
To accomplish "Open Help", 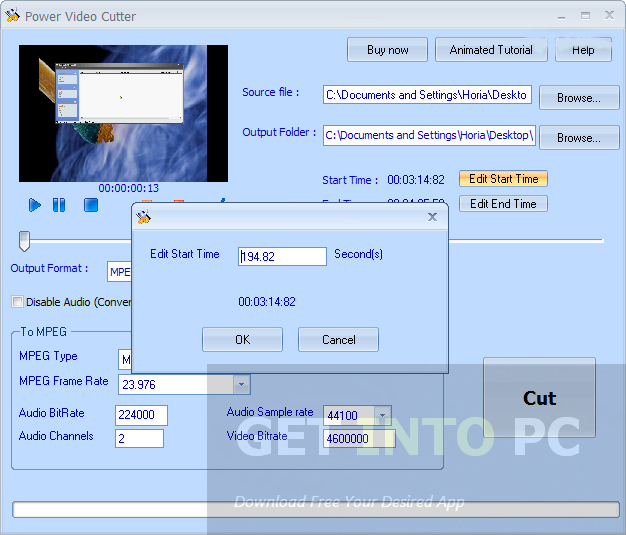I will click(x=583, y=50).
